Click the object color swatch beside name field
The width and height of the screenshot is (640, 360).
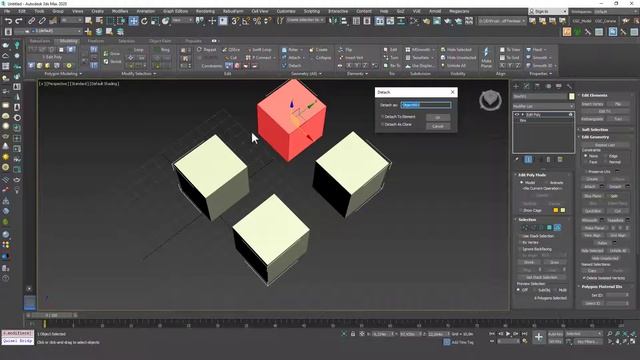[x=571, y=96]
